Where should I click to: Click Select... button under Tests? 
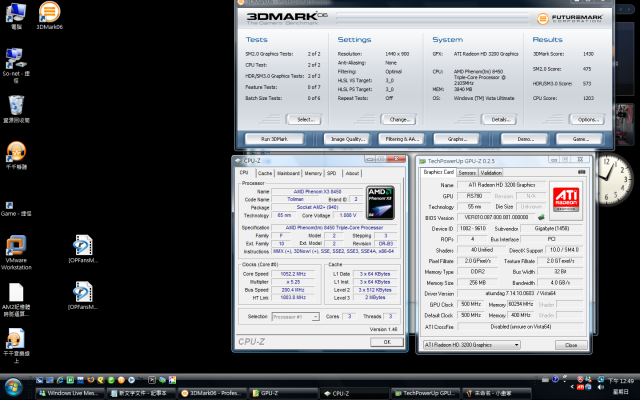(305, 120)
